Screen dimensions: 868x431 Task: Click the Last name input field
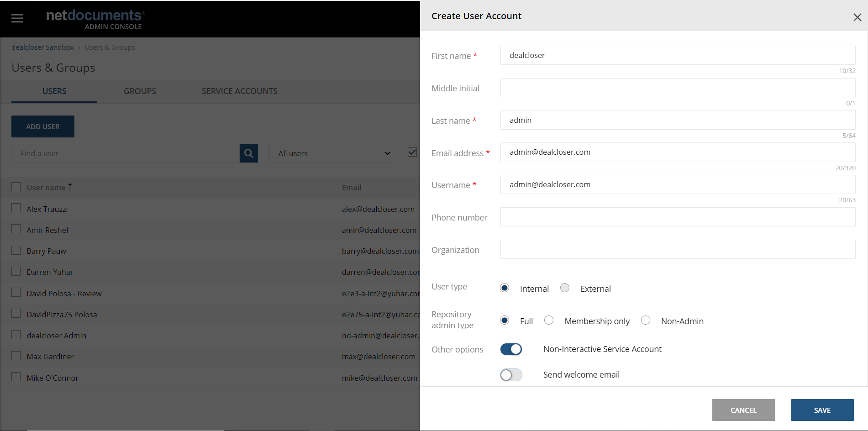click(x=678, y=120)
